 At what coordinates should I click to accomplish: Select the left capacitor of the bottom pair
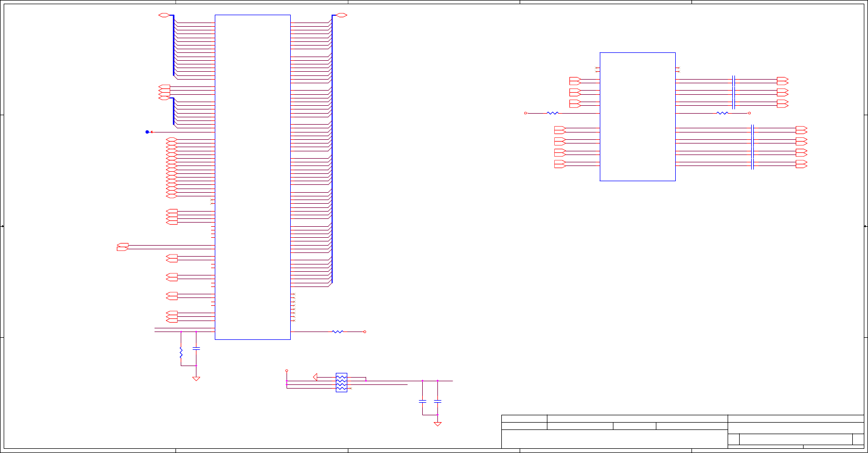point(422,401)
